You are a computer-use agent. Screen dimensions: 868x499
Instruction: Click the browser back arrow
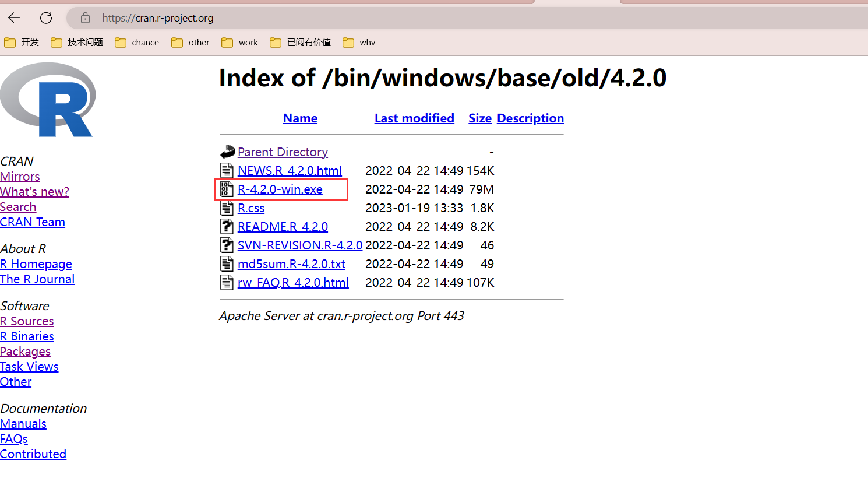(x=14, y=18)
